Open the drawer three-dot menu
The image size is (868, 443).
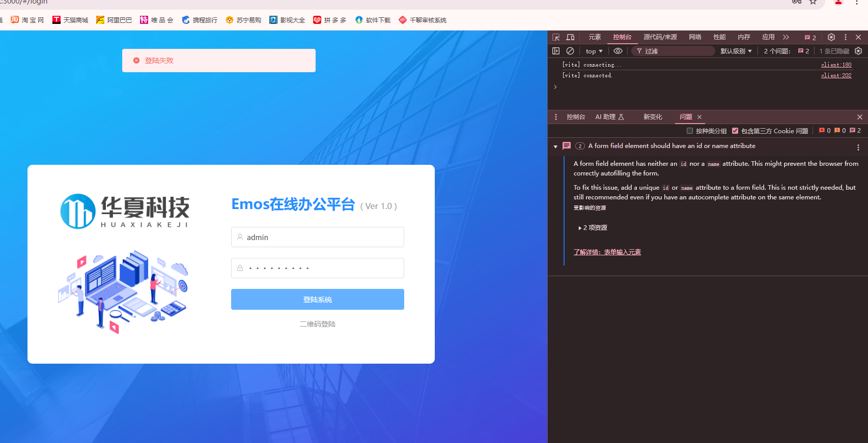coord(556,117)
